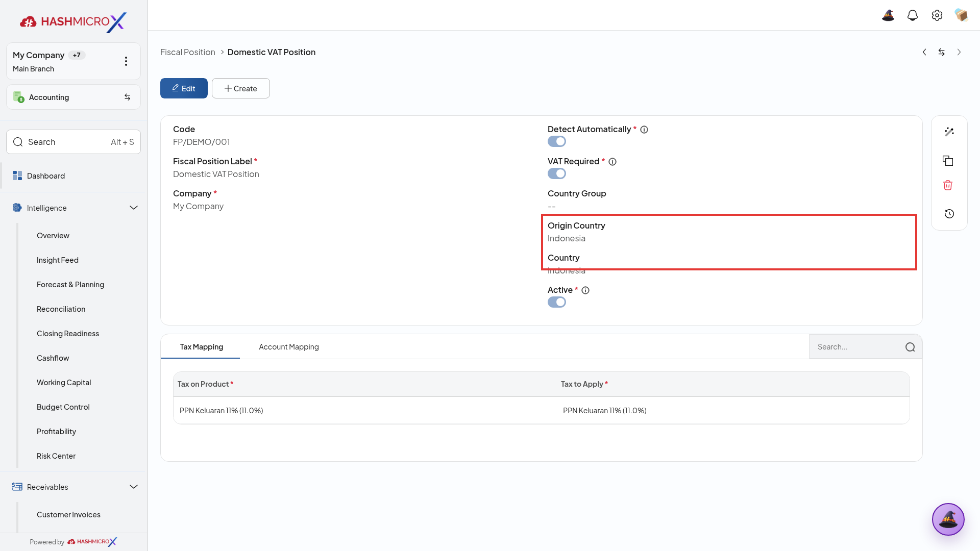980x551 pixels.
Task: Open company three-dot menu
Action: 126,61
